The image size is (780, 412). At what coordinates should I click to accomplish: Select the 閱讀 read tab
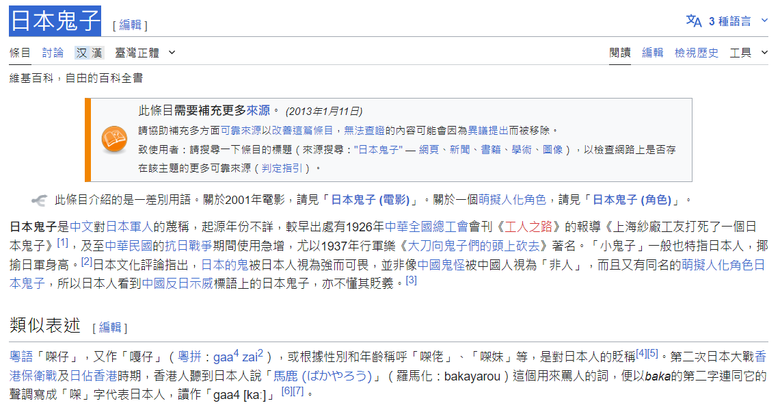(x=620, y=53)
